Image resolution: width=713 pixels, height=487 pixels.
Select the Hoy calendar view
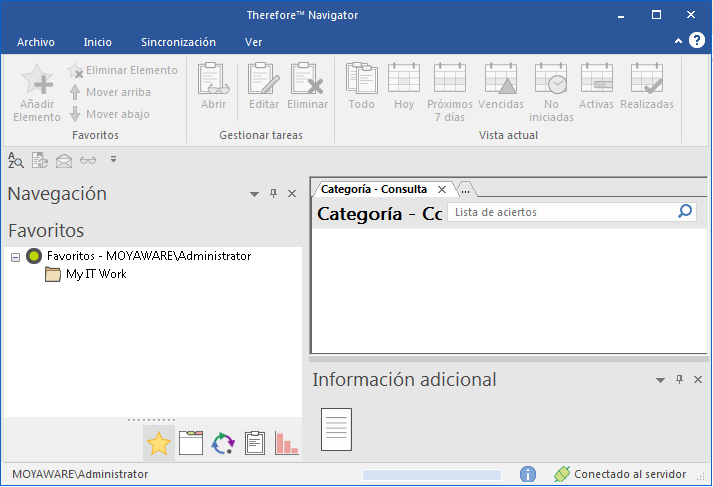404,79
